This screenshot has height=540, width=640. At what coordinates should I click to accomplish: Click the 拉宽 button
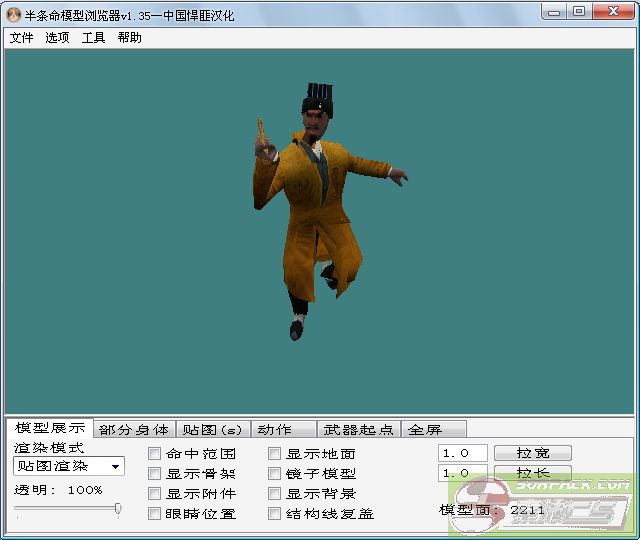[x=532, y=453]
